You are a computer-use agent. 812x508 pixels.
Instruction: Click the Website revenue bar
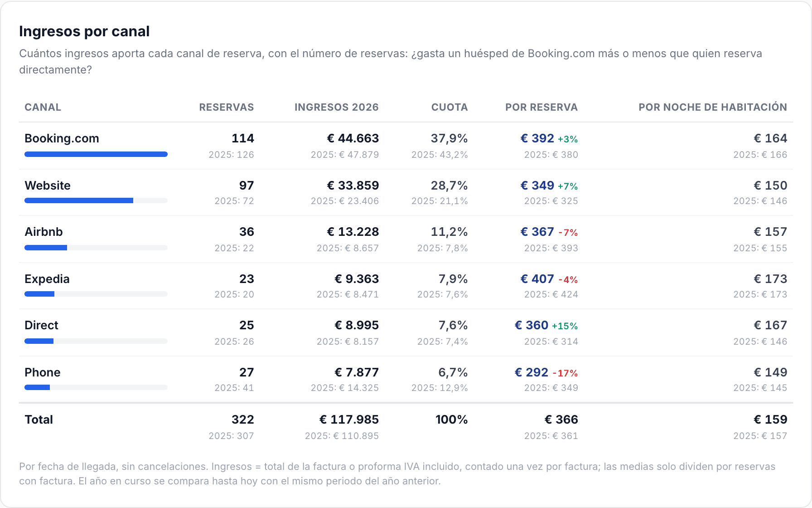(96, 200)
